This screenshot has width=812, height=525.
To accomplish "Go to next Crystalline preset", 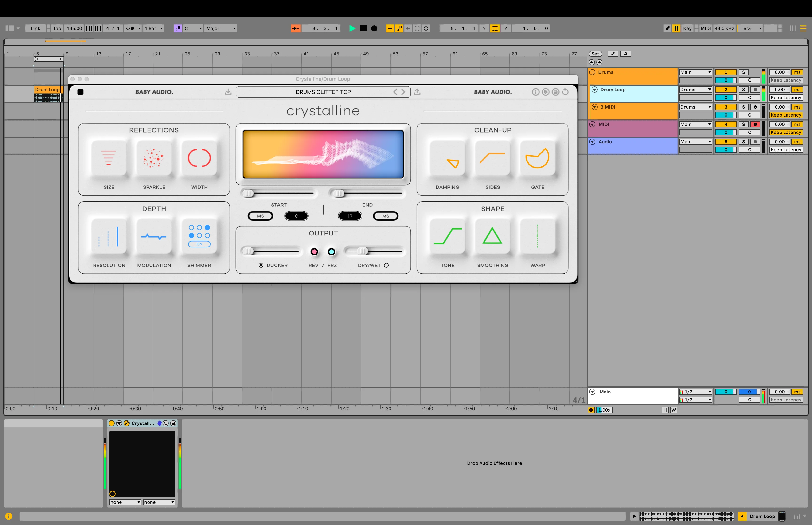I will [403, 92].
